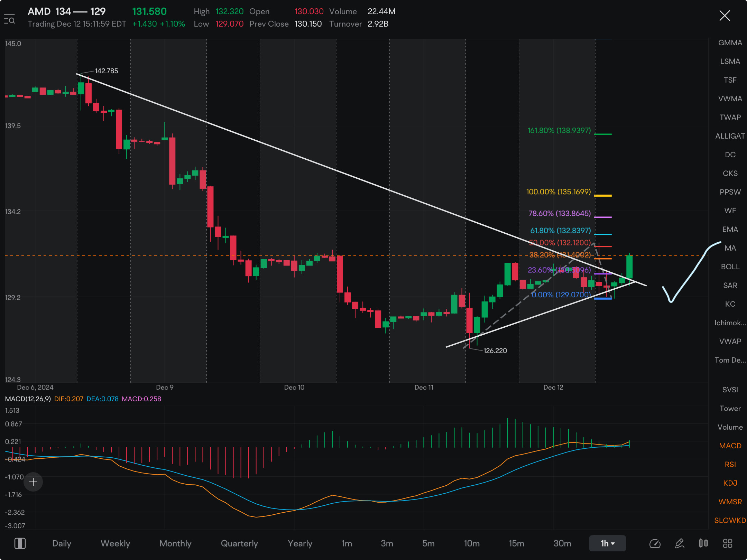Toggle the KDJ sub-indicator
This screenshot has width=747, height=560.
click(x=730, y=483)
